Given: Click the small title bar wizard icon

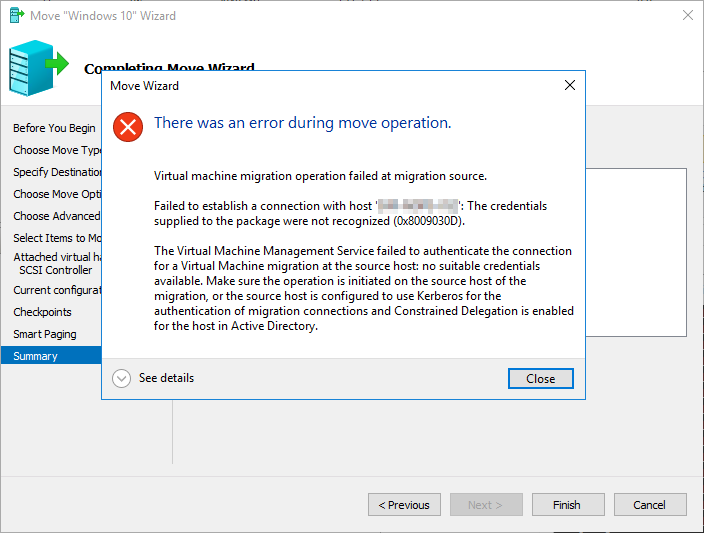Looking at the screenshot, I should (17, 15).
